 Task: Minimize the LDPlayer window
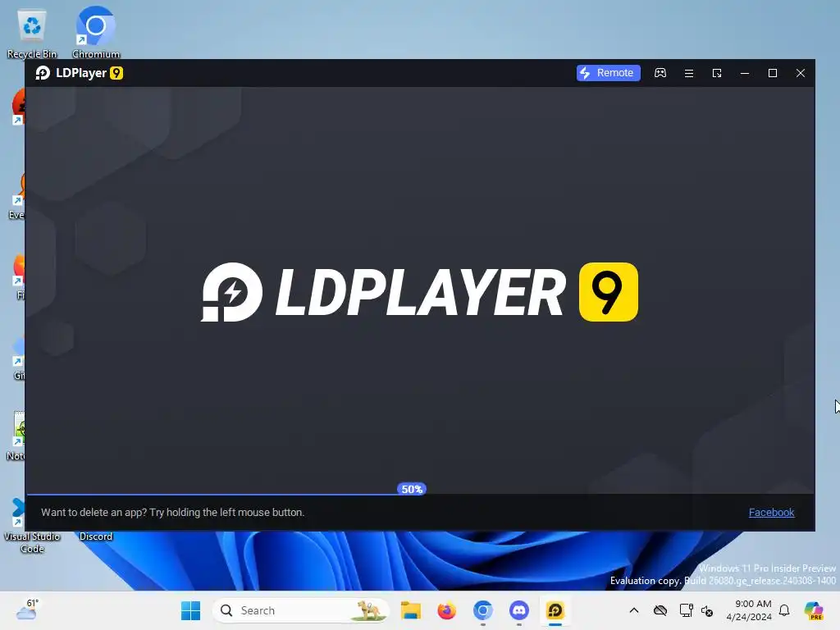click(745, 73)
